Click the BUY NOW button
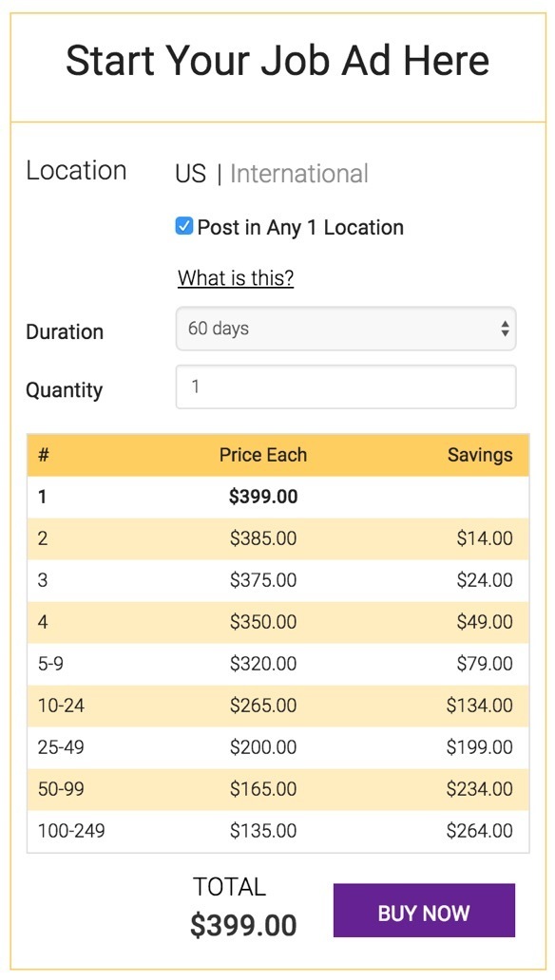The height and width of the screenshot is (980, 555). [424, 910]
